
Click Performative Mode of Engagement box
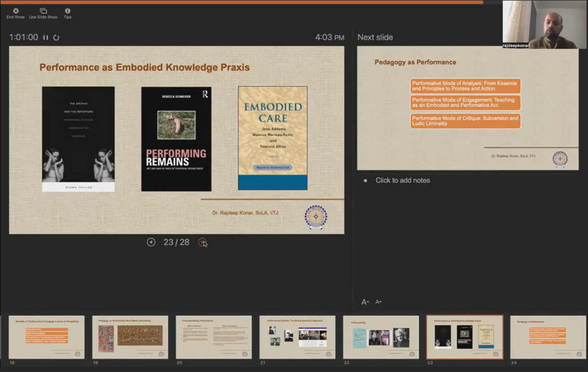point(465,102)
